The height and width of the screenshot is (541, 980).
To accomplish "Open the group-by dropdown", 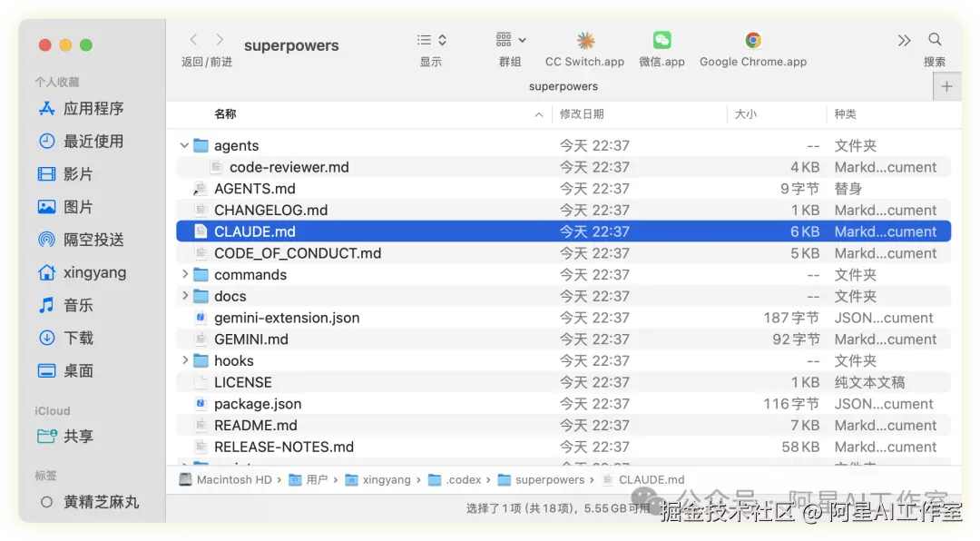I will [511, 40].
